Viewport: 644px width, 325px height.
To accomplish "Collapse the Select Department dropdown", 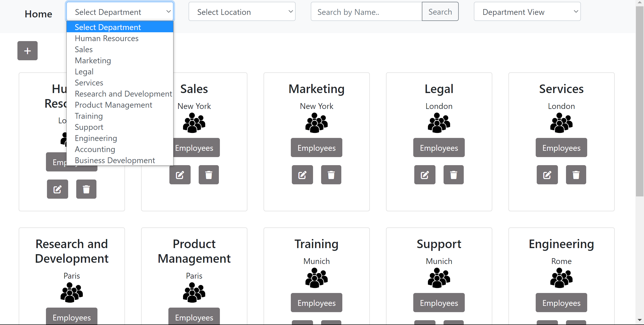I will tap(120, 12).
